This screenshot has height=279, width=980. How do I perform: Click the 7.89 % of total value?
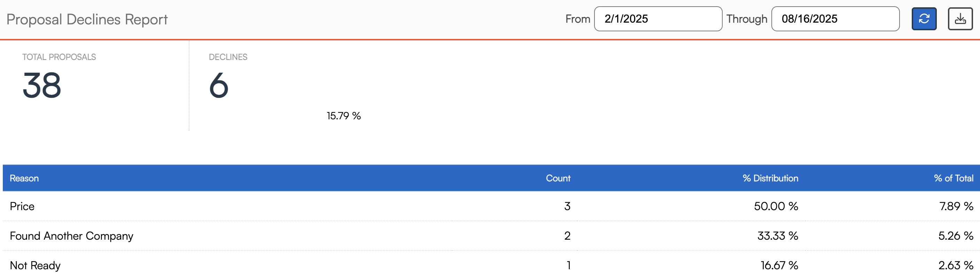coord(956,206)
